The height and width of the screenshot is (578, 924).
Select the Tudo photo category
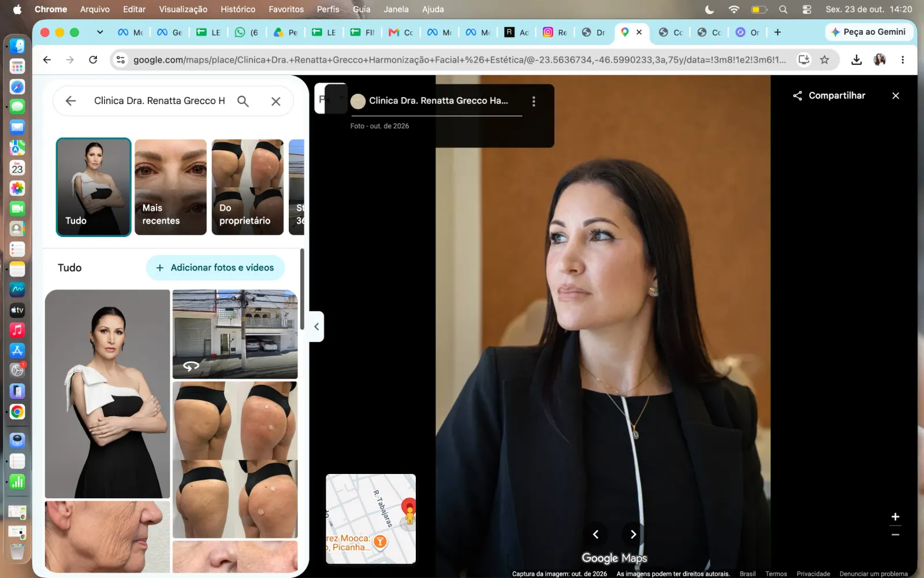94,187
